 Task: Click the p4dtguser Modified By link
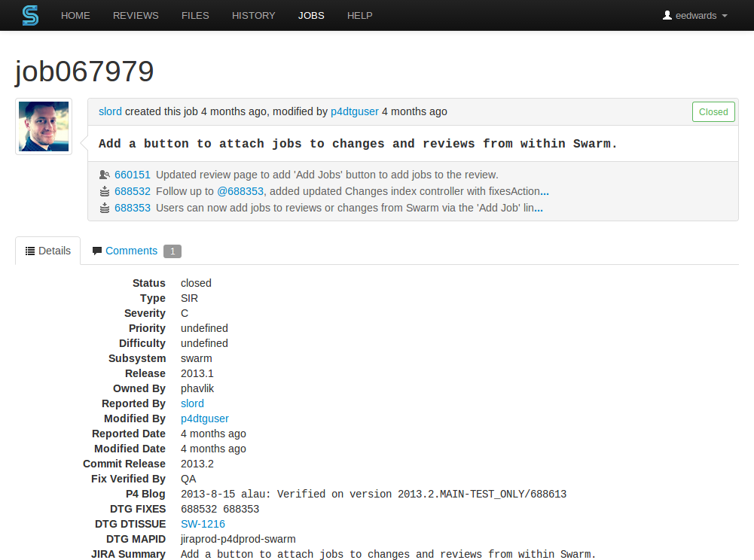pyautogui.click(x=205, y=418)
